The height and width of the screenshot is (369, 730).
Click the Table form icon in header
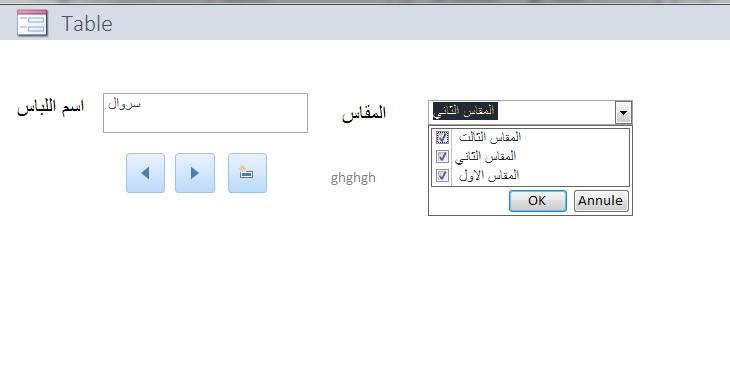pos(32,22)
